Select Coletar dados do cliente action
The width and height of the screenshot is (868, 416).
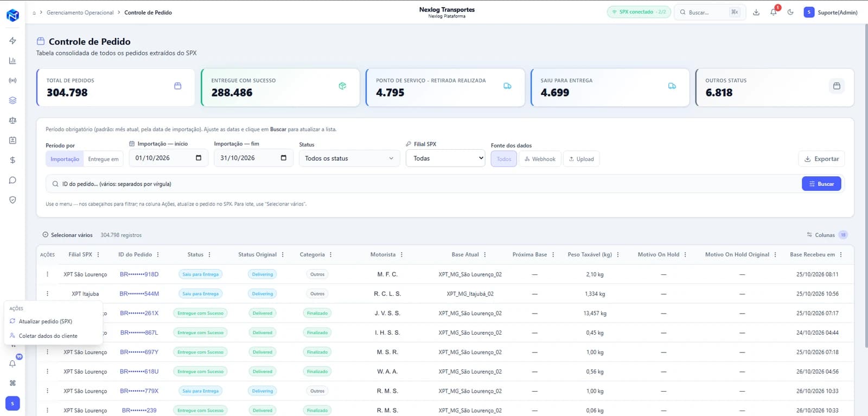coord(53,336)
